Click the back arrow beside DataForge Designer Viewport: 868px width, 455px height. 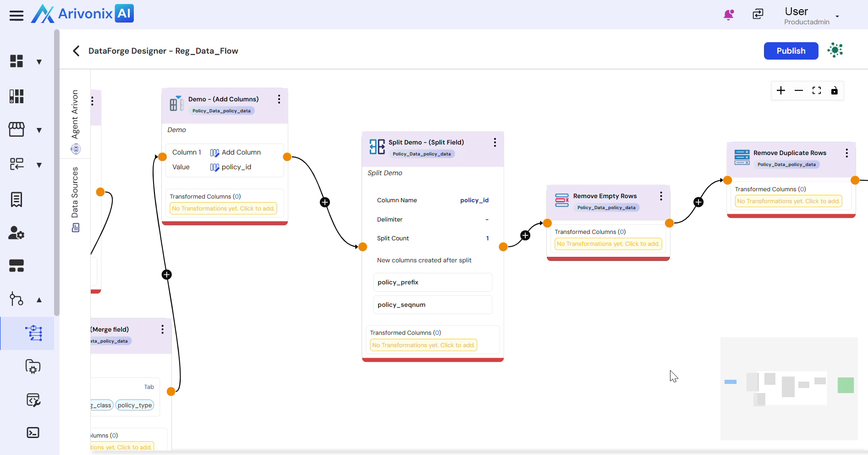coord(76,51)
